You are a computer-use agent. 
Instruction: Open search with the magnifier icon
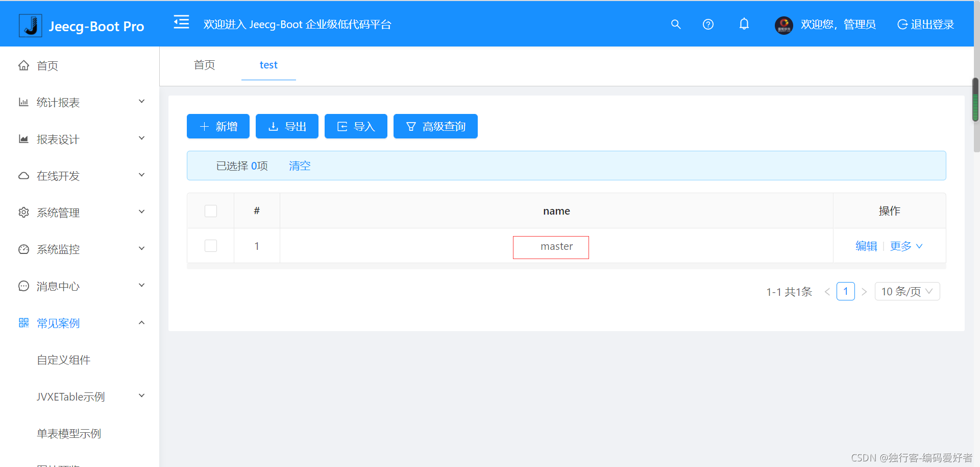pos(676,24)
